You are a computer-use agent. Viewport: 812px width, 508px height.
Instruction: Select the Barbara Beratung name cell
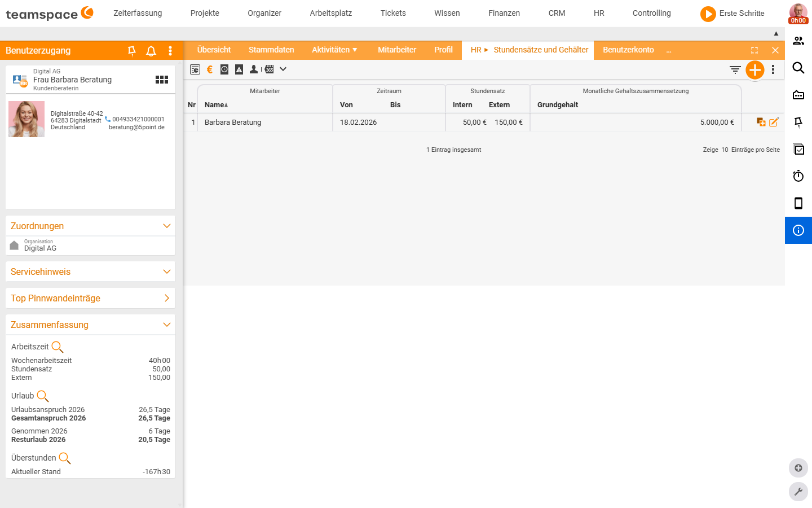[265, 122]
